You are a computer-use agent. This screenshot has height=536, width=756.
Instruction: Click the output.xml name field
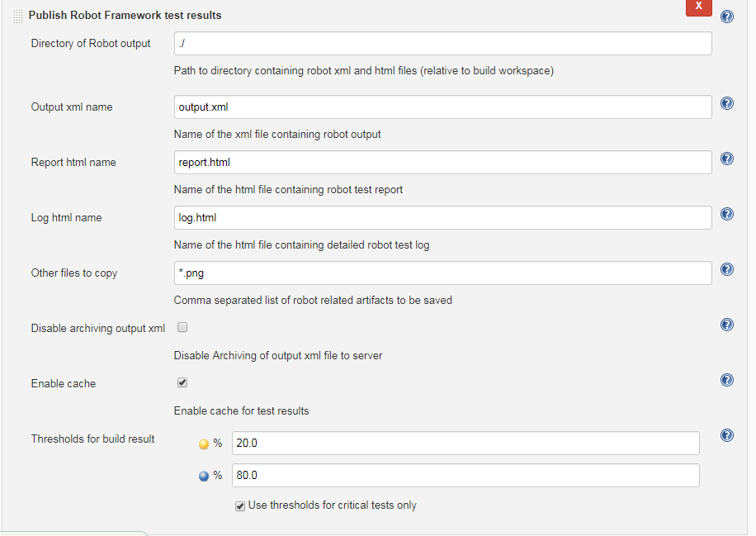pos(442,107)
